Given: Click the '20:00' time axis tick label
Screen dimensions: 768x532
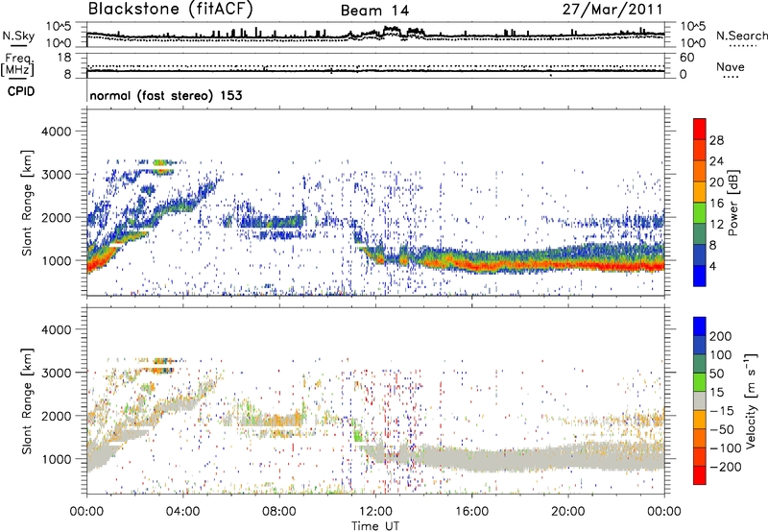Looking at the screenshot, I should click(568, 512).
